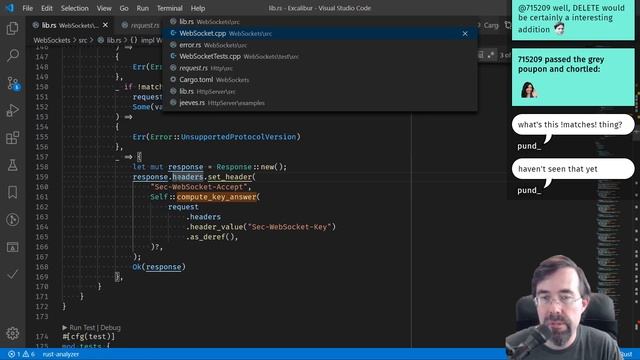Click the checkmark icon in activity bar
640x360 pixels.
[12, 274]
